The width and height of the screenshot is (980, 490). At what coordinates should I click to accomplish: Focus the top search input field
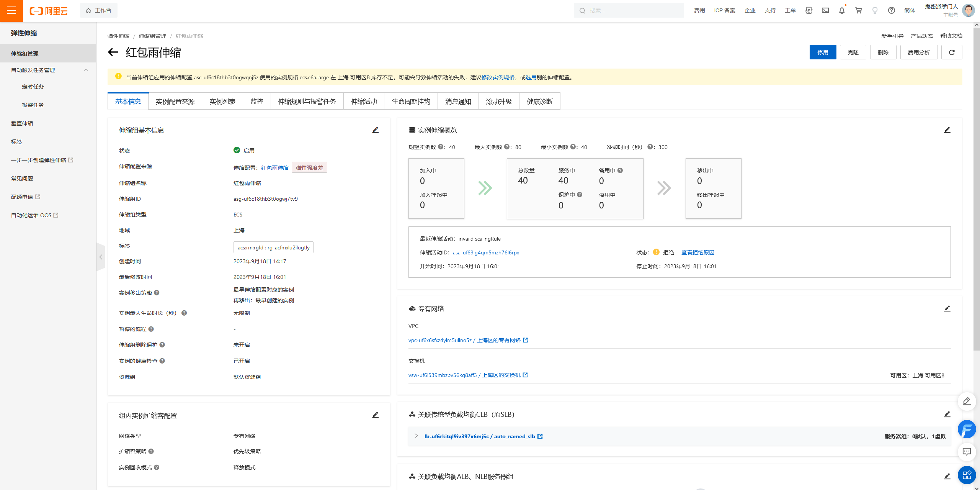[x=629, y=10]
